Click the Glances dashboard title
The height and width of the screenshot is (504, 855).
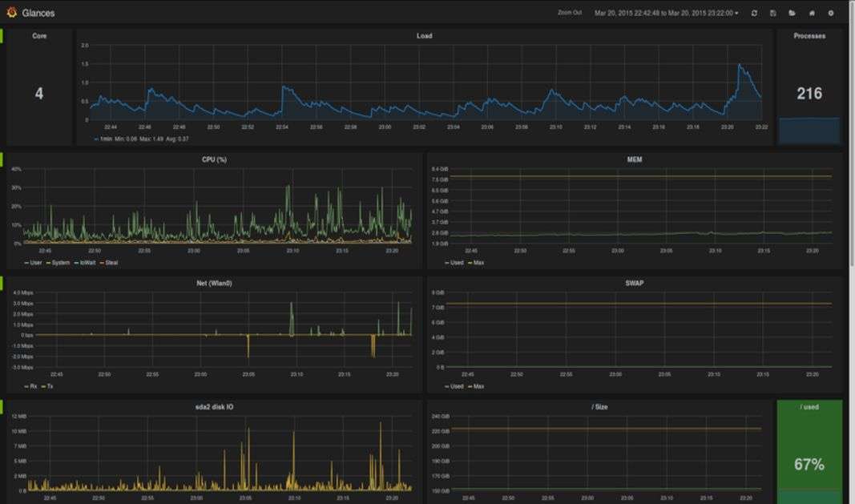38,14
